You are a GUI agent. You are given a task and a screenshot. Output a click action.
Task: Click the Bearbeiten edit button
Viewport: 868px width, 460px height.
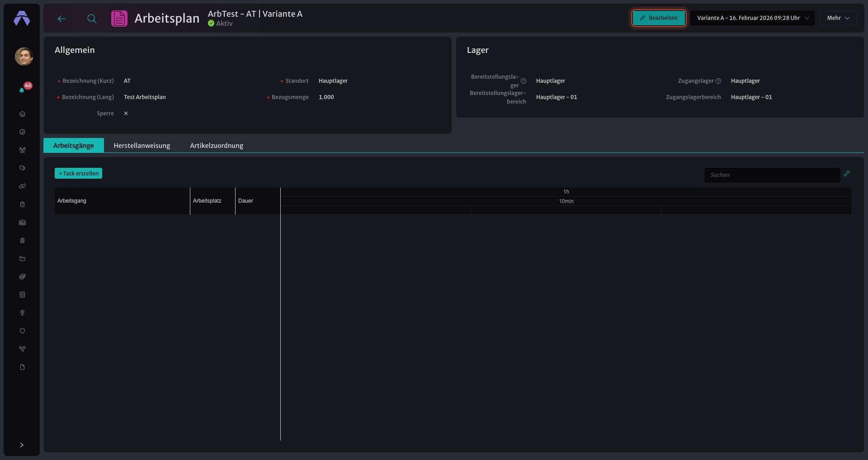click(659, 18)
